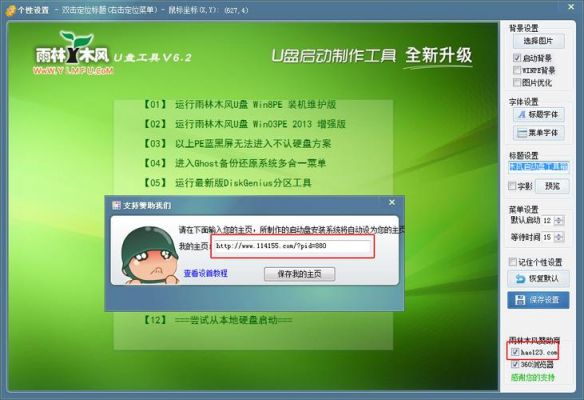Close the 个性设置 window
The height and width of the screenshot is (400, 584).
(x=571, y=7)
